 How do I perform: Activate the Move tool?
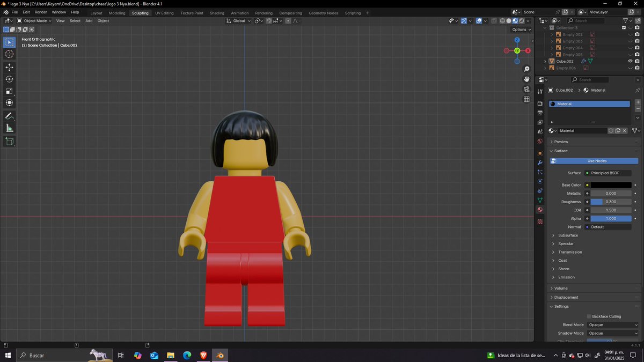9,67
